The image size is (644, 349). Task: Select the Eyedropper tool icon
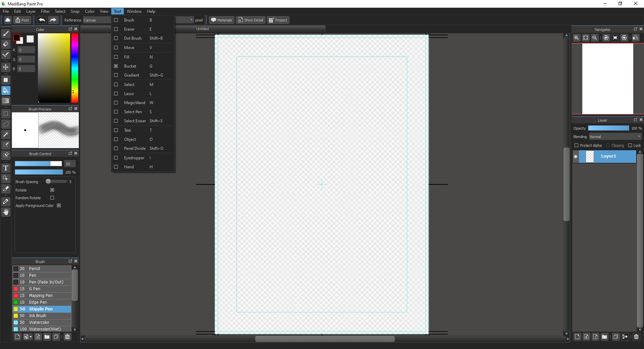pyautogui.click(x=6, y=202)
